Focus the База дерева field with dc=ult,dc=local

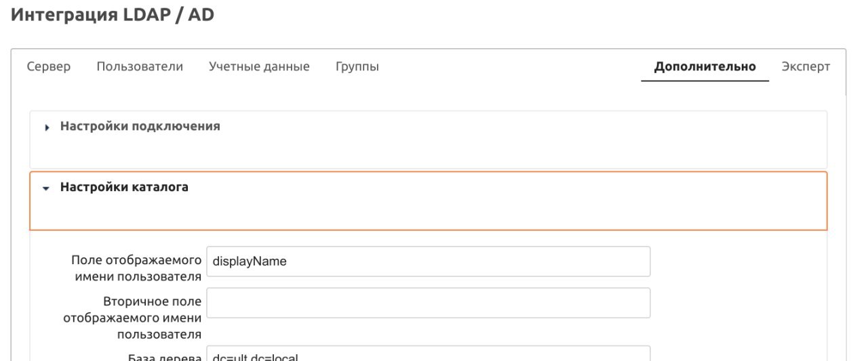pos(428,353)
